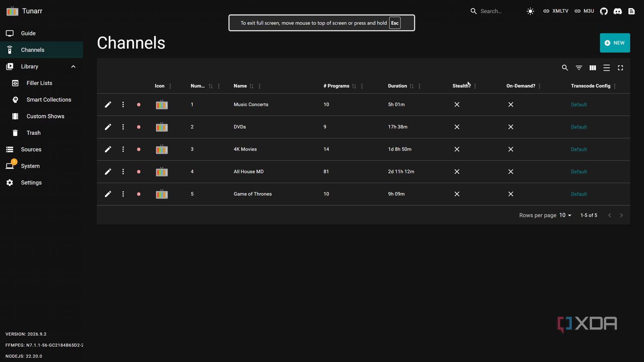This screenshot has width=644, height=362.
Task: Sort by Duration column arrows
Action: [412, 86]
